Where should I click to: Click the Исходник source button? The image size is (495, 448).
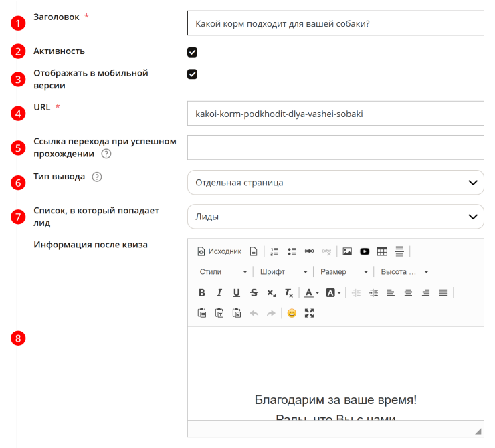(219, 251)
